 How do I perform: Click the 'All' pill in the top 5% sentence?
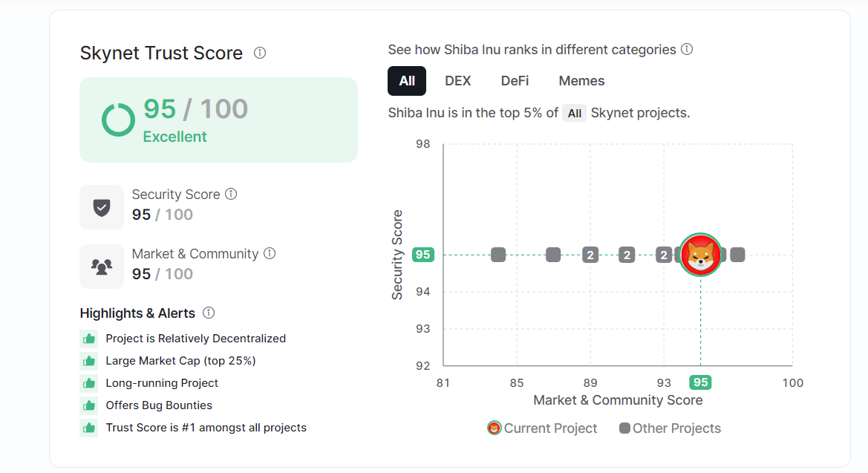coord(575,113)
